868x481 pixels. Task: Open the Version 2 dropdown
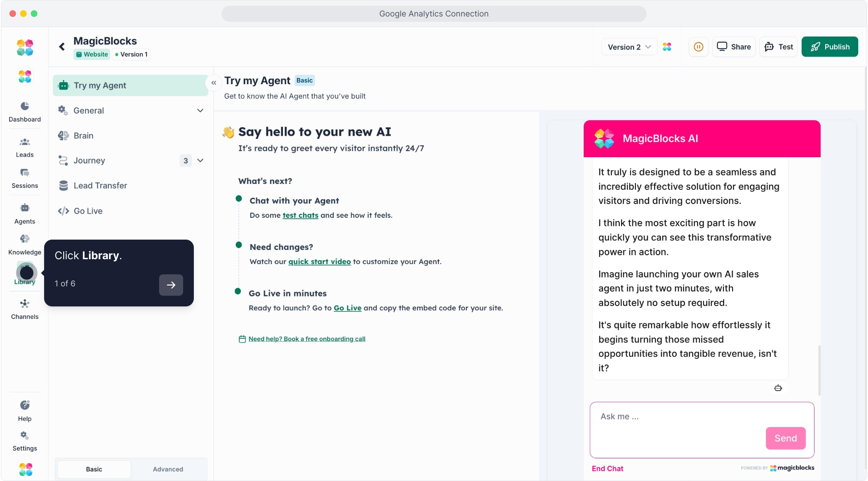point(629,47)
